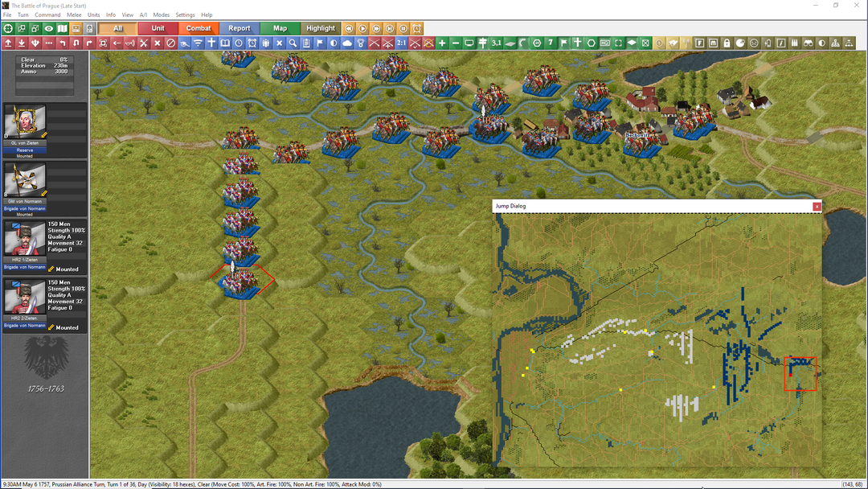
Task: Open the File menu
Action: coord(7,15)
